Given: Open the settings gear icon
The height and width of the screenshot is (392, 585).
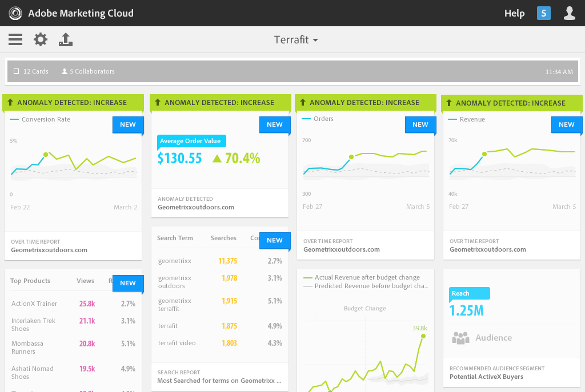Looking at the screenshot, I should tap(41, 39).
